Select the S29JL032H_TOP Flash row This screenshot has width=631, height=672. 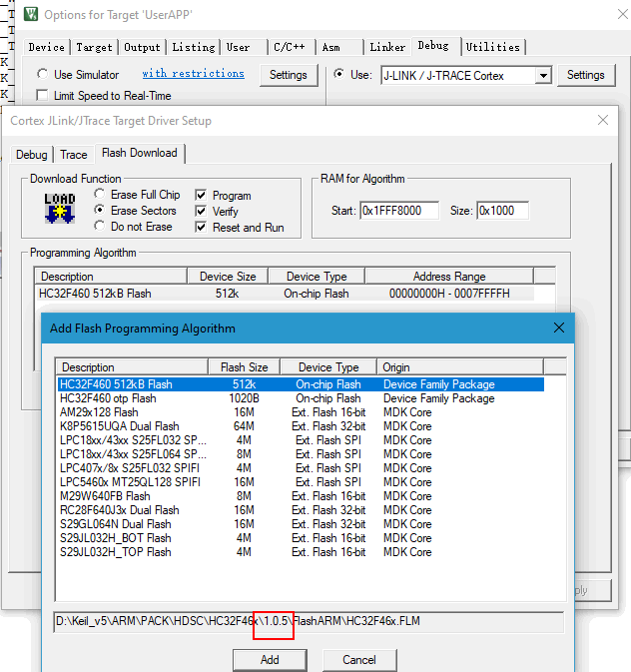click(x=301, y=552)
